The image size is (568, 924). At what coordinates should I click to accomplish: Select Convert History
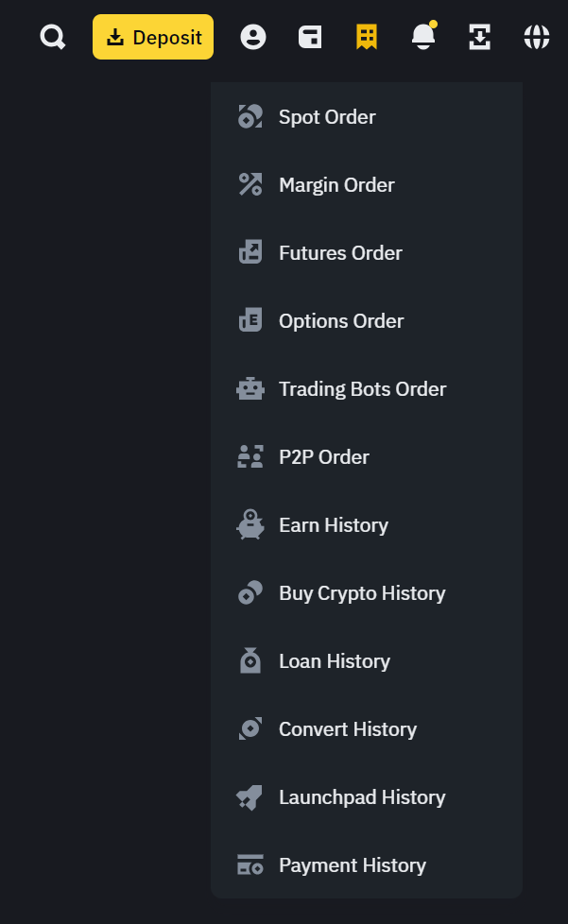coord(367,729)
